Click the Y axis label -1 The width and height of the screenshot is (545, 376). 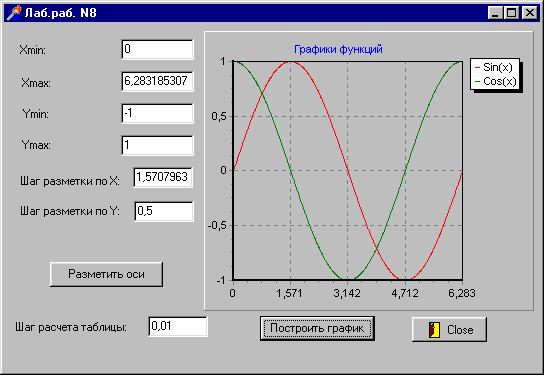pos(221,280)
